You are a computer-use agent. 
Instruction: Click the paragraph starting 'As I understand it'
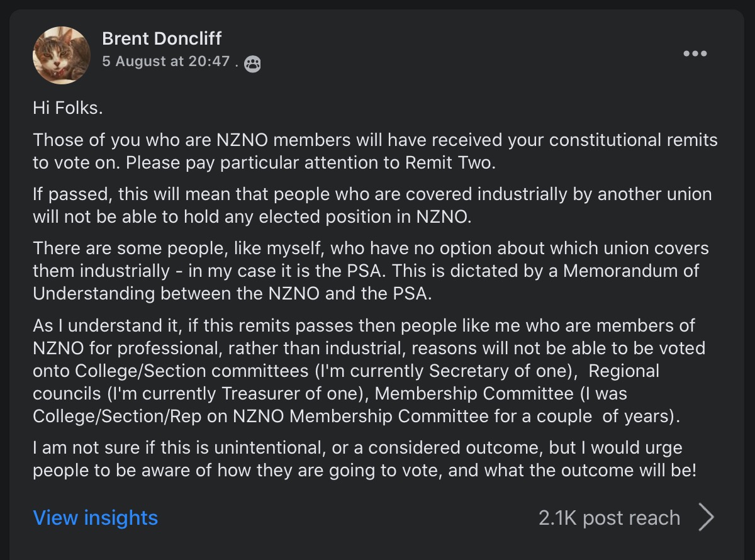click(x=365, y=371)
